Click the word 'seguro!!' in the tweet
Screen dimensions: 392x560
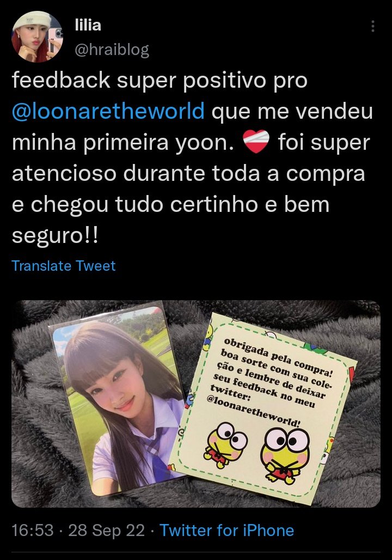point(54,236)
